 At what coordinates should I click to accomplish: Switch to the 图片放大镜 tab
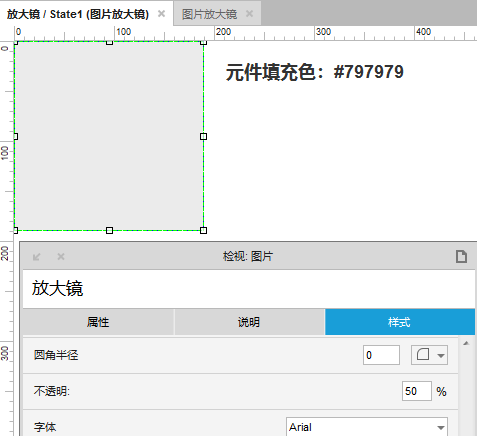point(209,14)
